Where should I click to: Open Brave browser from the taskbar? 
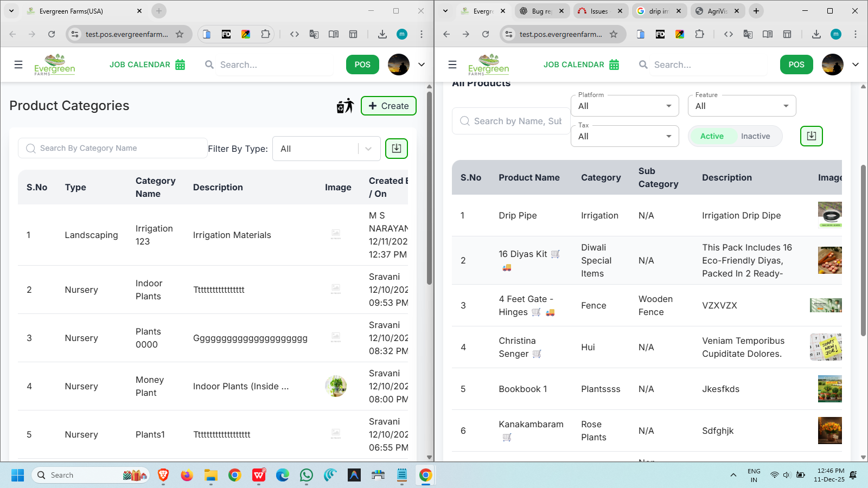click(163, 476)
